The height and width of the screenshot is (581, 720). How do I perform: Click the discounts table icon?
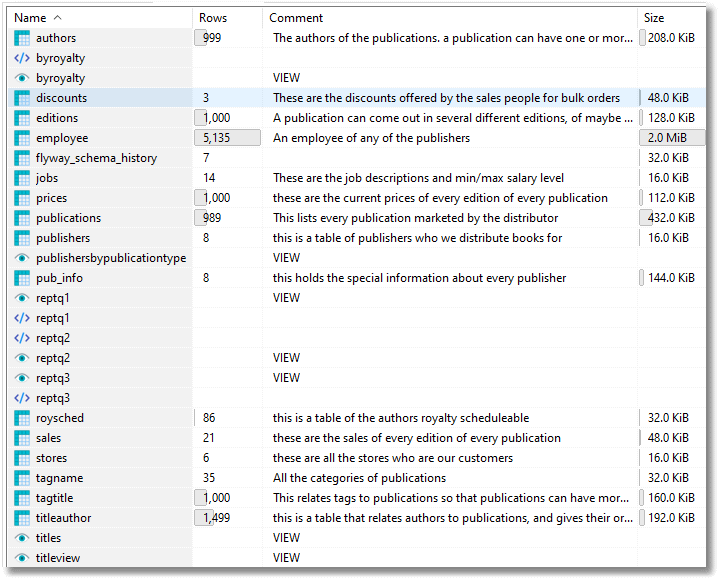(x=22, y=98)
